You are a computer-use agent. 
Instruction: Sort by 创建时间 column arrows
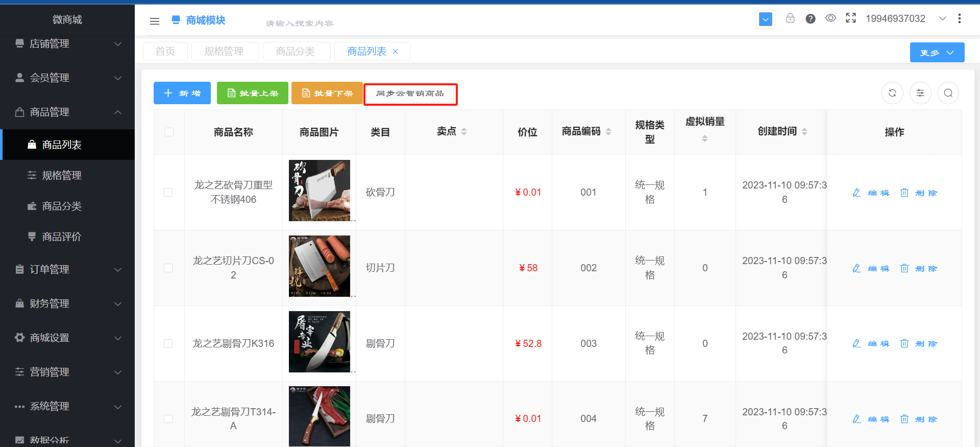[x=804, y=132]
